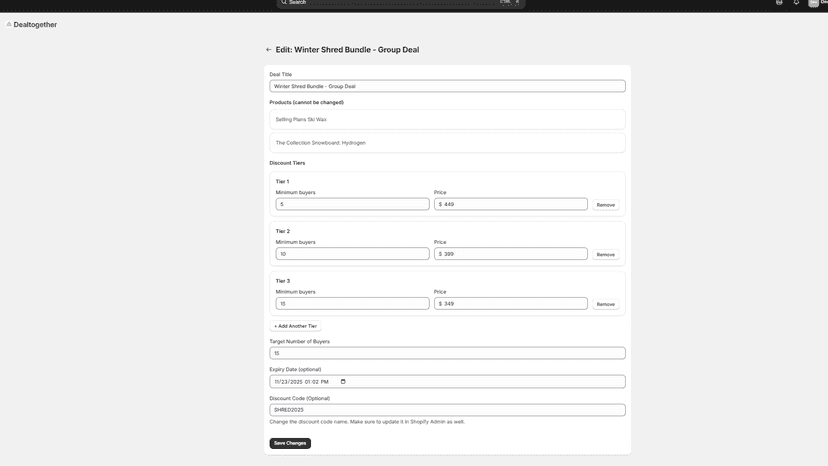
Task: Open the account avatar in top-right corner
Action: point(813,3)
